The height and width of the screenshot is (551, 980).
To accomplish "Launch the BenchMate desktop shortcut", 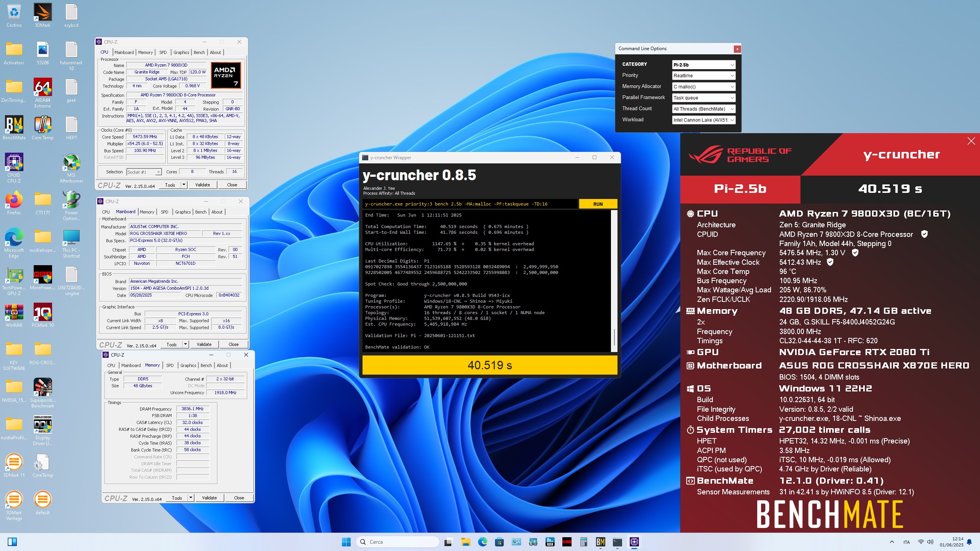I will 14,128.
